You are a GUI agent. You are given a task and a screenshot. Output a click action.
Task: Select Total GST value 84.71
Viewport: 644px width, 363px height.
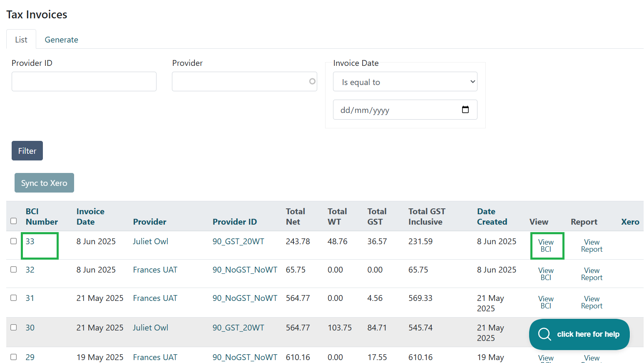pyautogui.click(x=377, y=328)
